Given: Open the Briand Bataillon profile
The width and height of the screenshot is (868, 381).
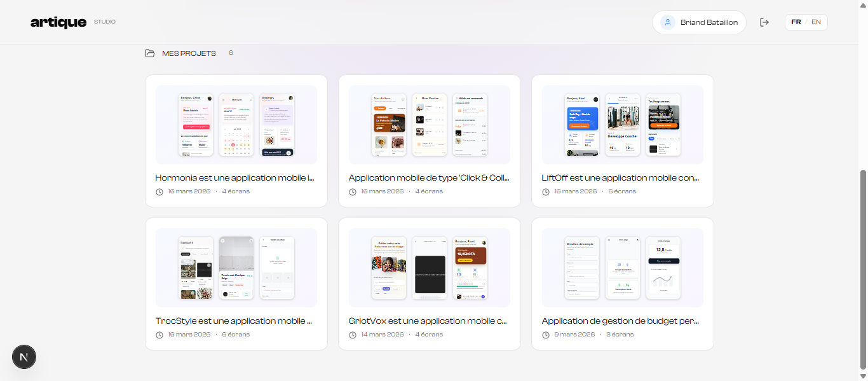Looking at the screenshot, I should 699,22.
